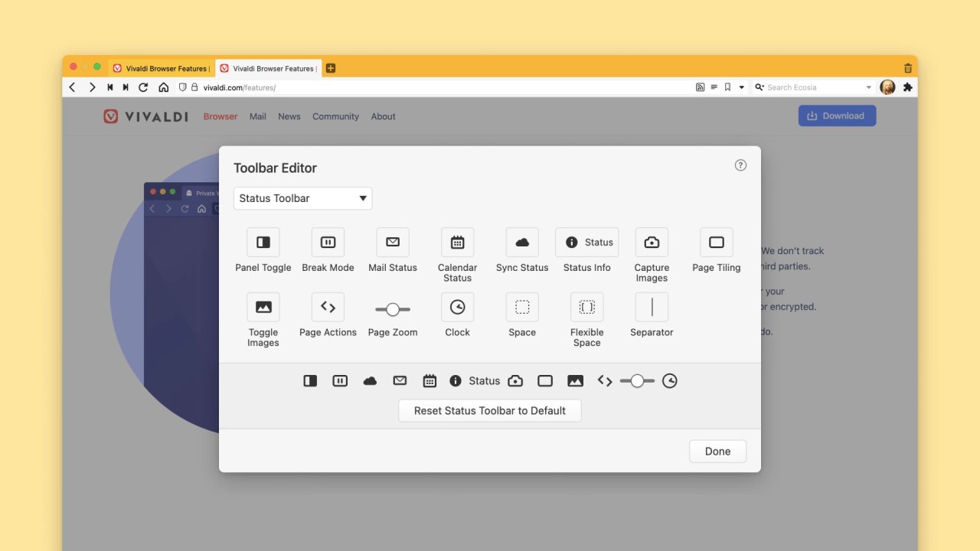Toggle the current Status Toolbar clock item
980x551 pixels.
[670, 380]
